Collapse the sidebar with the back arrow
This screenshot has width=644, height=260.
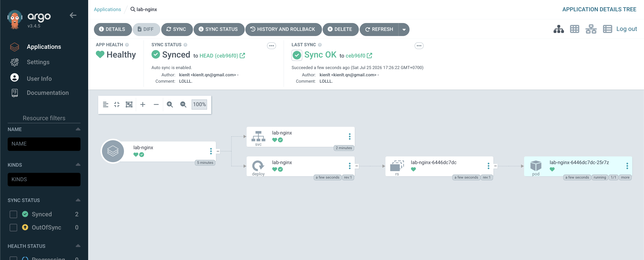[x=73, y=15]
